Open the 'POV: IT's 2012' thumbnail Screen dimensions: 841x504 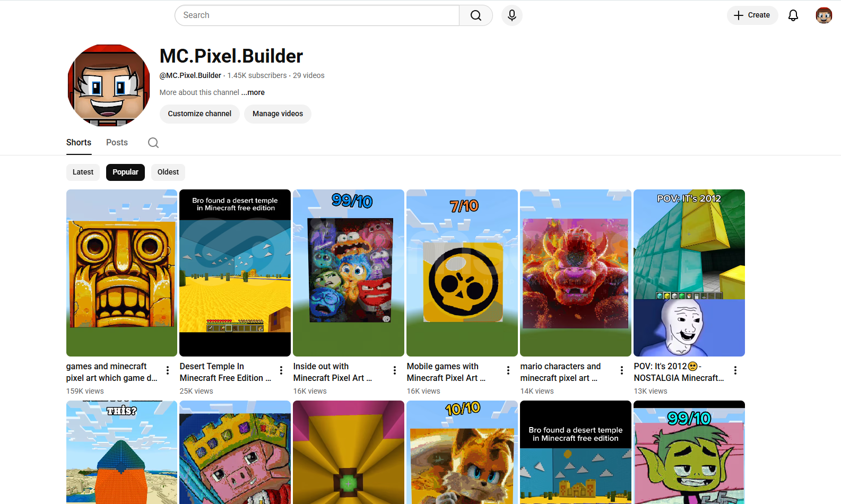[689, 273]
